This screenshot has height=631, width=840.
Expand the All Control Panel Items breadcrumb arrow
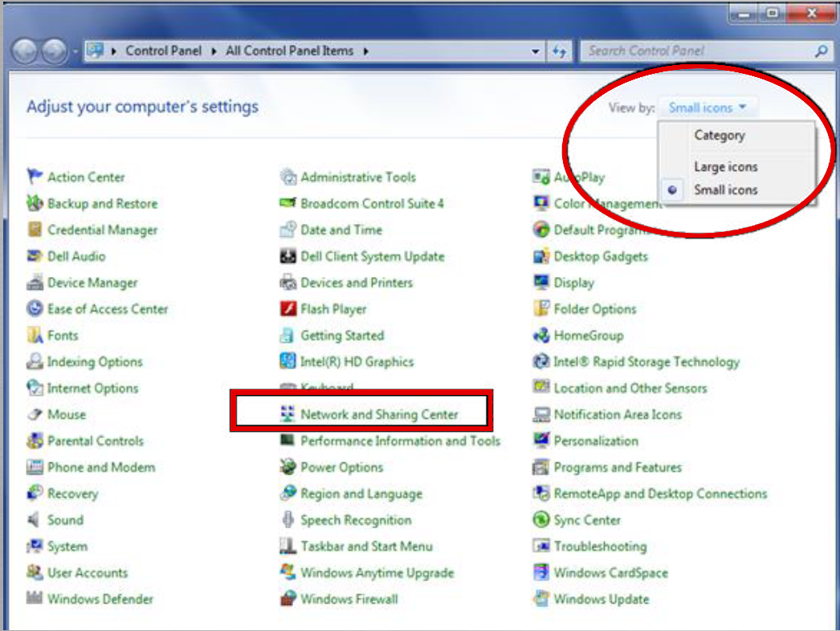pos(366,51)
